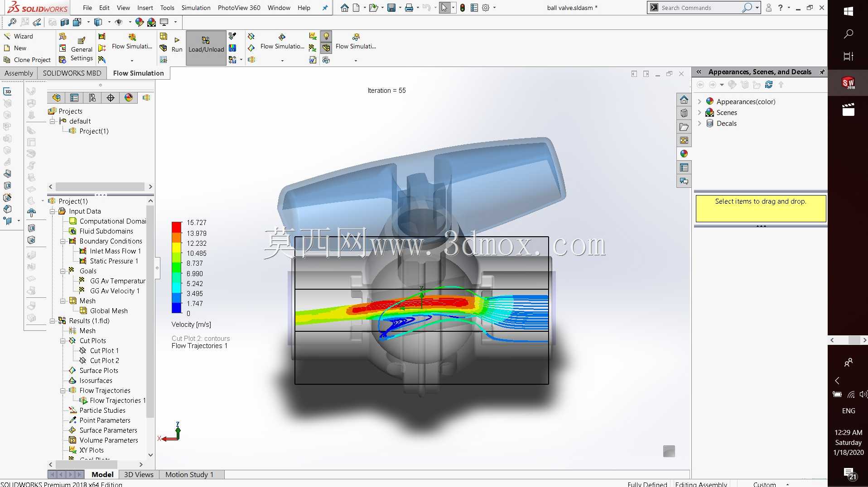Viewport: 868px width, 487px height.
Task: Click the SOLIDWORKS taskbar icon
Action: point(848,83)
